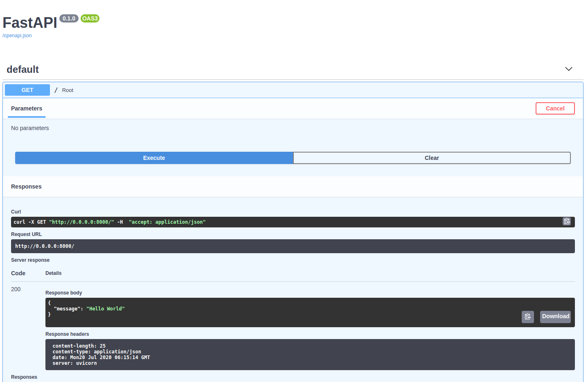Click the No parameters text
The image size is (588, 382).
click(x=30, y=128)
